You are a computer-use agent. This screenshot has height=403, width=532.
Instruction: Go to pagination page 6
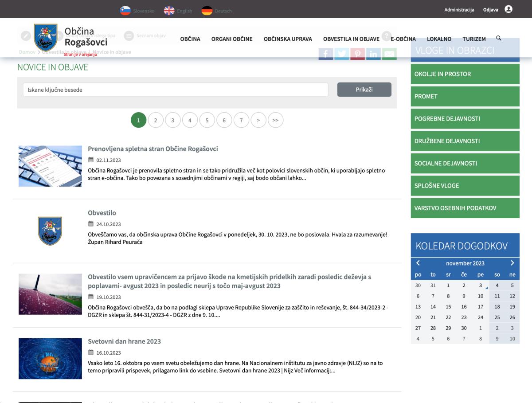coord(224,120)
